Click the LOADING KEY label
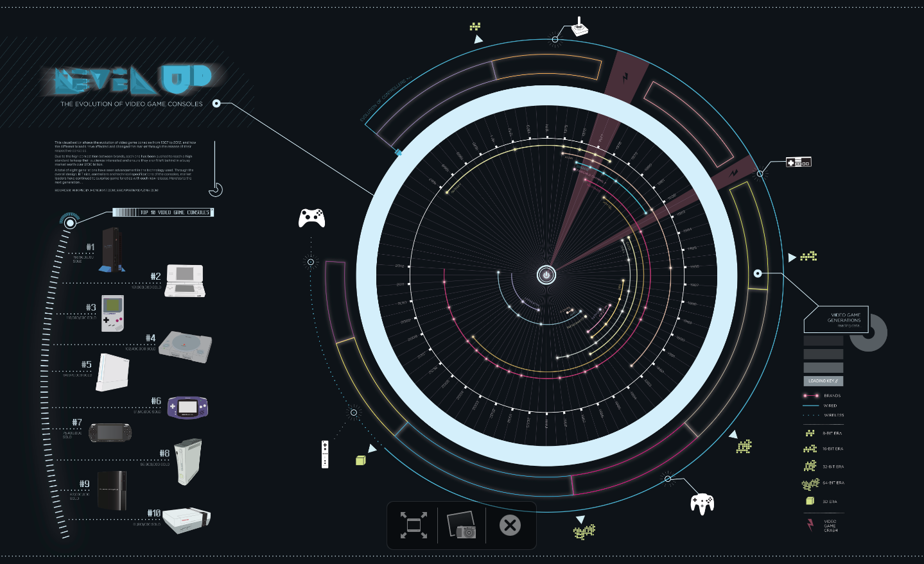Image resolution: width=924 pixels, height=564 pixels. 823,380
